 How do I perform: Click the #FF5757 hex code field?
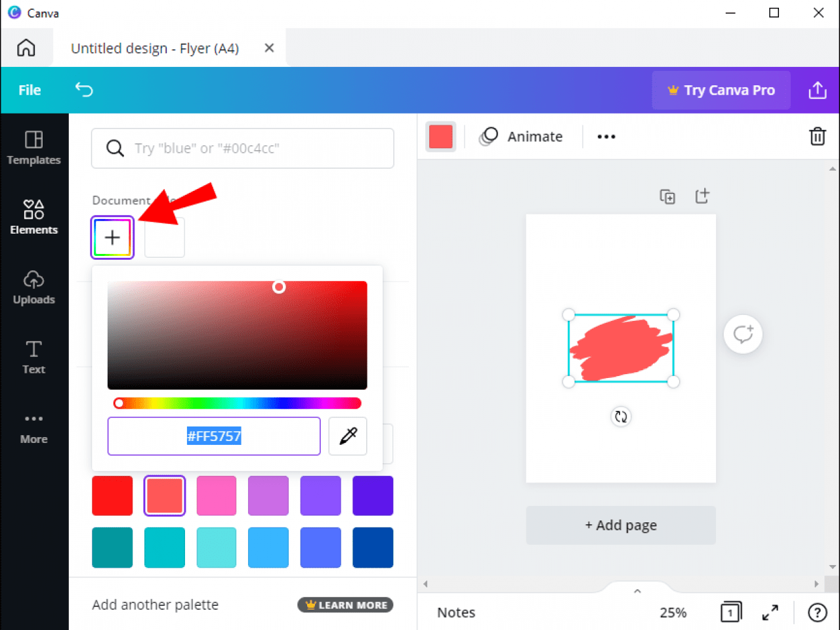(x=214, y=436)
